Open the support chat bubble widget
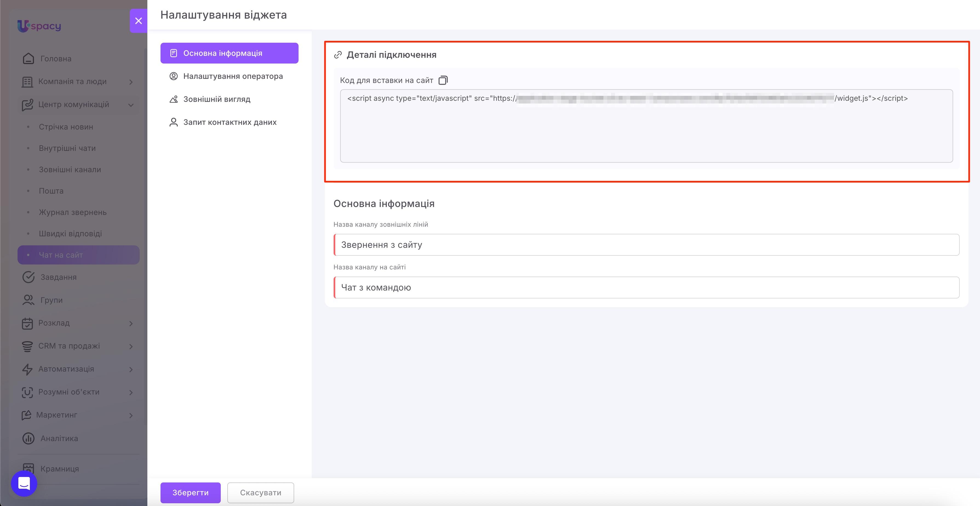This screenshot has height=506, width=980. point(24,484)
